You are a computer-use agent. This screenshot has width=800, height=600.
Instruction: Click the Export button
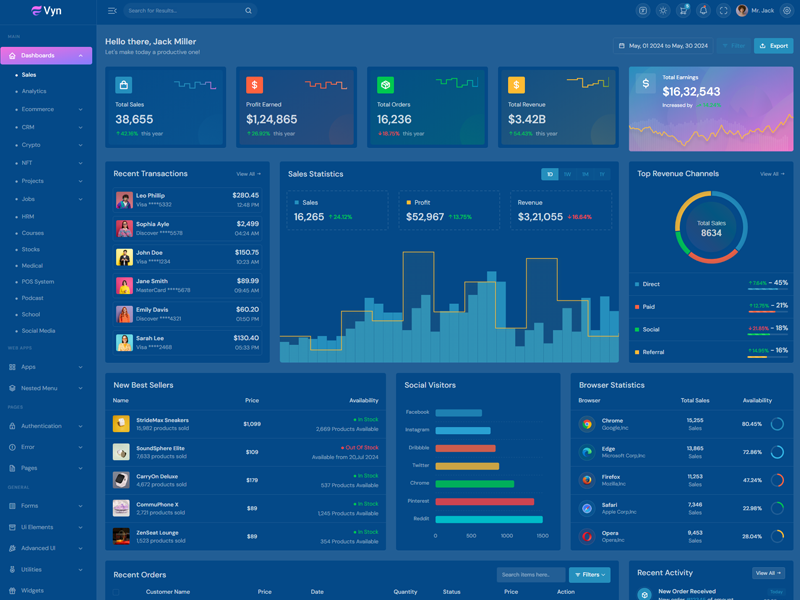[773, 46]
